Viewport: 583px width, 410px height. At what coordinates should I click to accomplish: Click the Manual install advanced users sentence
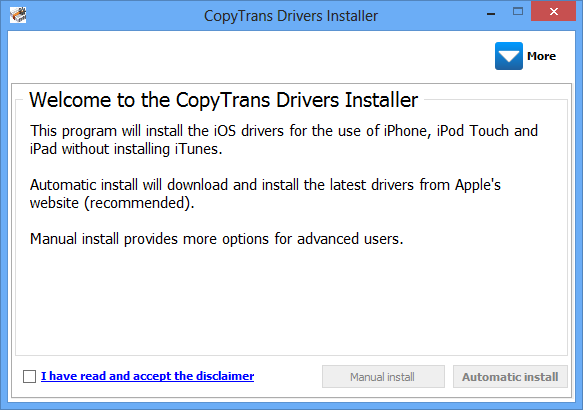[x=216, y=239]
